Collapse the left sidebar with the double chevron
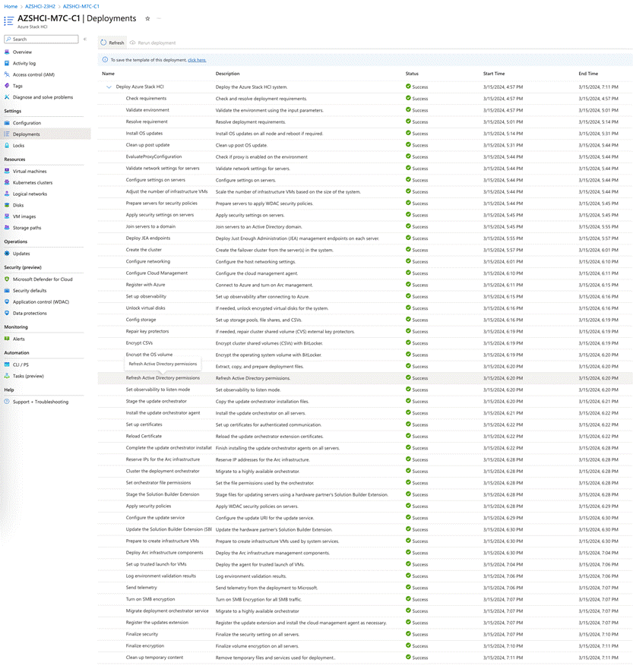This screenshot has height=672, width=633. (x=84, y=37)
